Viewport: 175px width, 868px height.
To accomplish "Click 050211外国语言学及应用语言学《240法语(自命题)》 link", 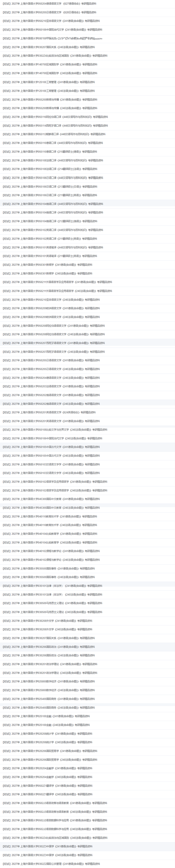I will point(57,291).
